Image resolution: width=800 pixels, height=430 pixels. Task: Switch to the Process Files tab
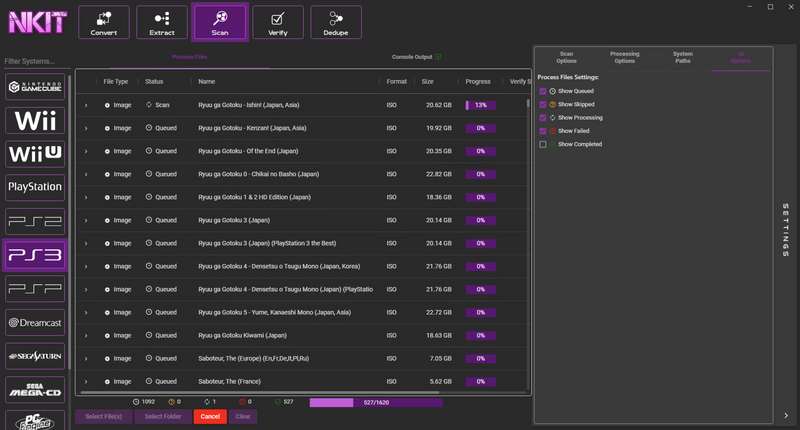coord(189,57)
